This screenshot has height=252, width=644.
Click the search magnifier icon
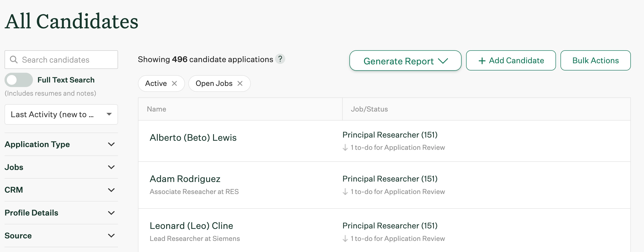pyautogui.click(x=13, y=60)
